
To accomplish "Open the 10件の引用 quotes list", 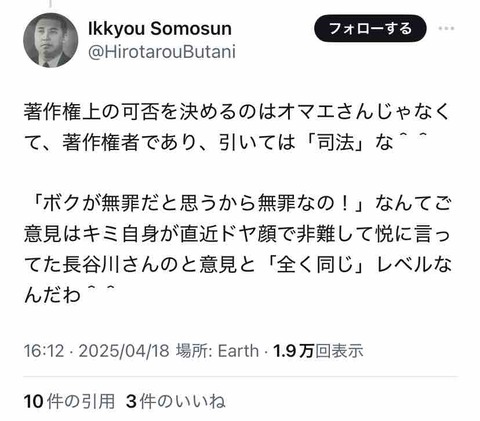I will tap(69, 401).
